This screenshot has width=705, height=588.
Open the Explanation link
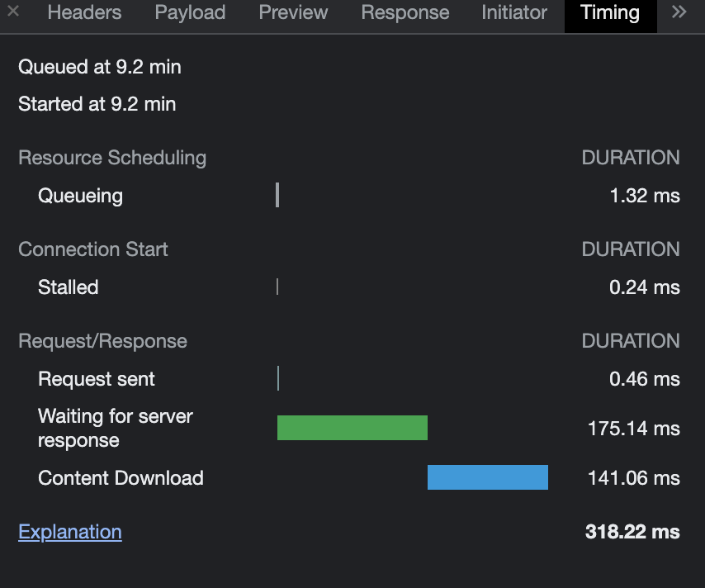pyautogui.click(x=69, y=532)
